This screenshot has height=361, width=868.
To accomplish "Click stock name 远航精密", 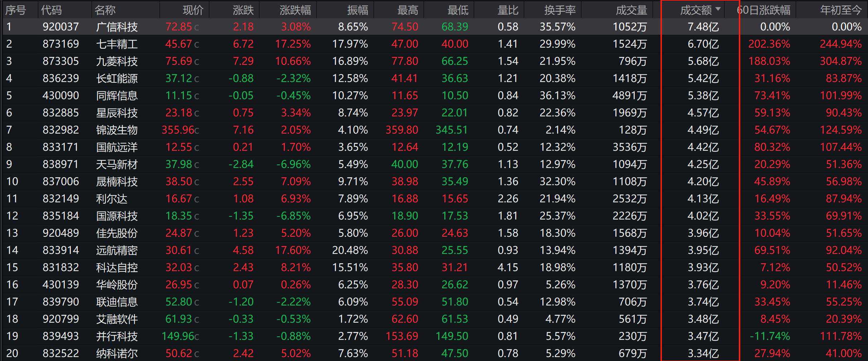I will pyautogui.click(x=117, y=250).
